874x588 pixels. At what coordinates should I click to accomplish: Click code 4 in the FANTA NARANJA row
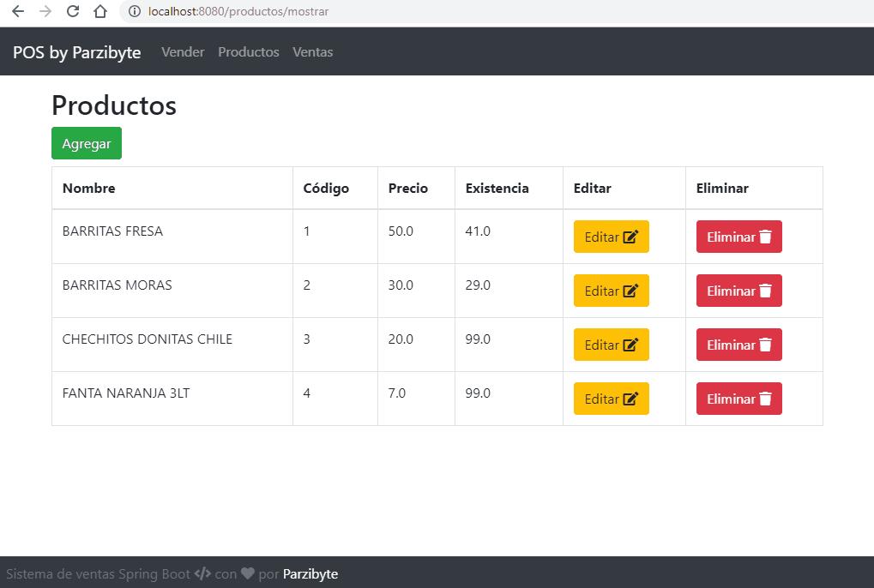306,393
